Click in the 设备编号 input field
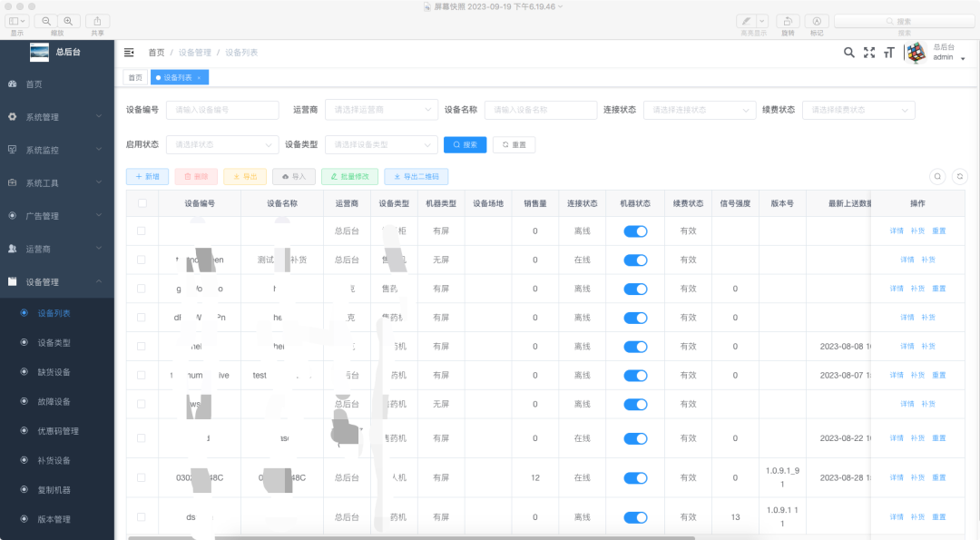 222,110
